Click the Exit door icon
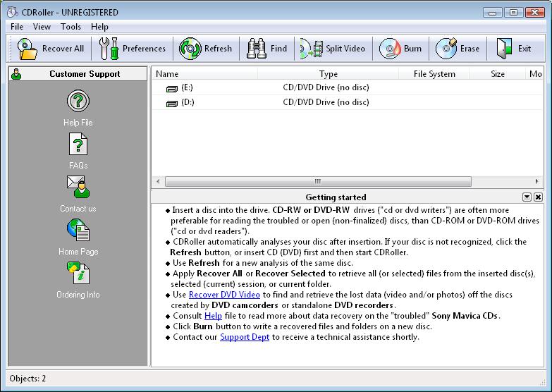The height and width of the screenshot is (392, 552). click(x=504, y=49)
